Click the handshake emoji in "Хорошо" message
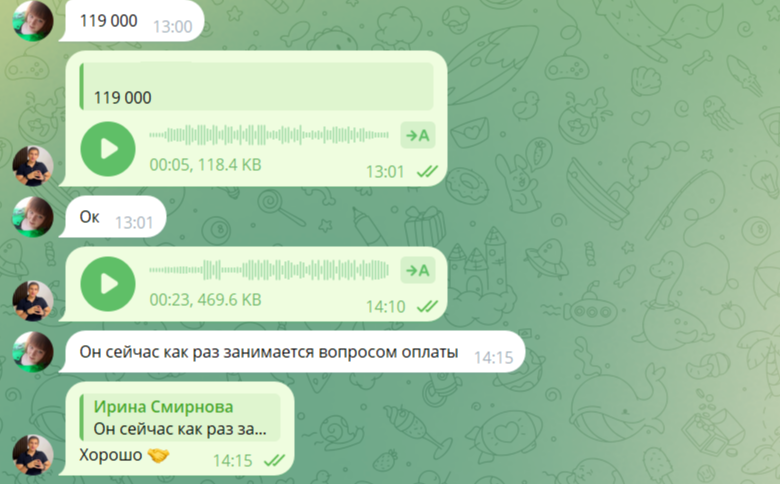This screenshot has height=484, width=780. tap(158, 455)
